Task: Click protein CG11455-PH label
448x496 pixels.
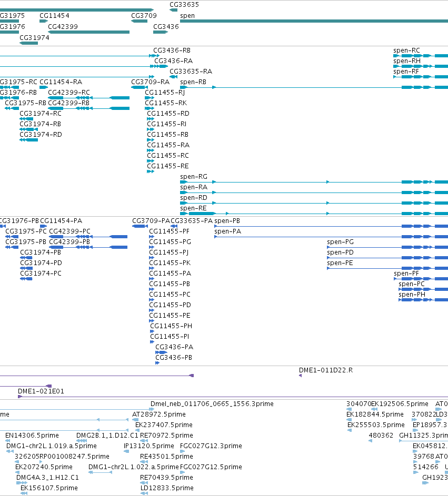Action: coord(171,326)
